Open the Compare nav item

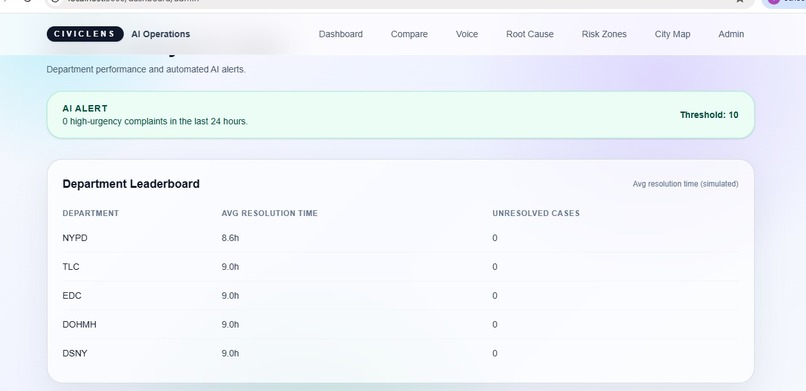[x=409, y=34]
